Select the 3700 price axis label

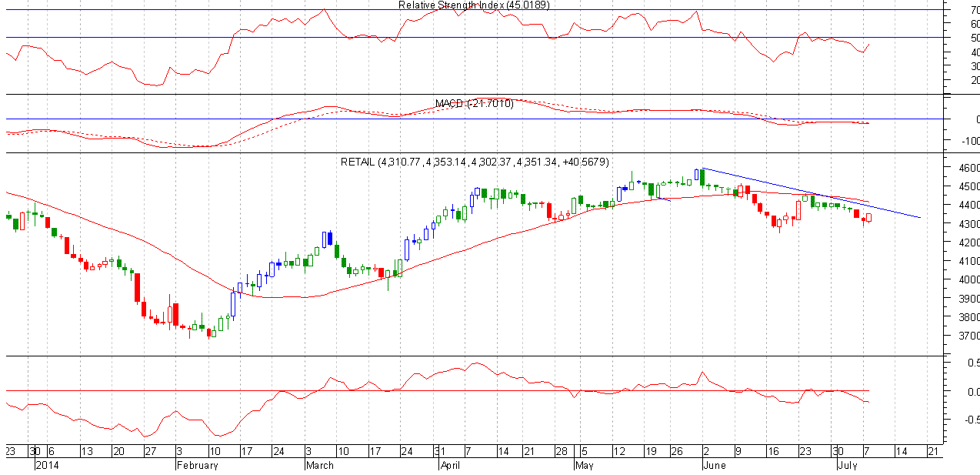[x=968, y=336]
